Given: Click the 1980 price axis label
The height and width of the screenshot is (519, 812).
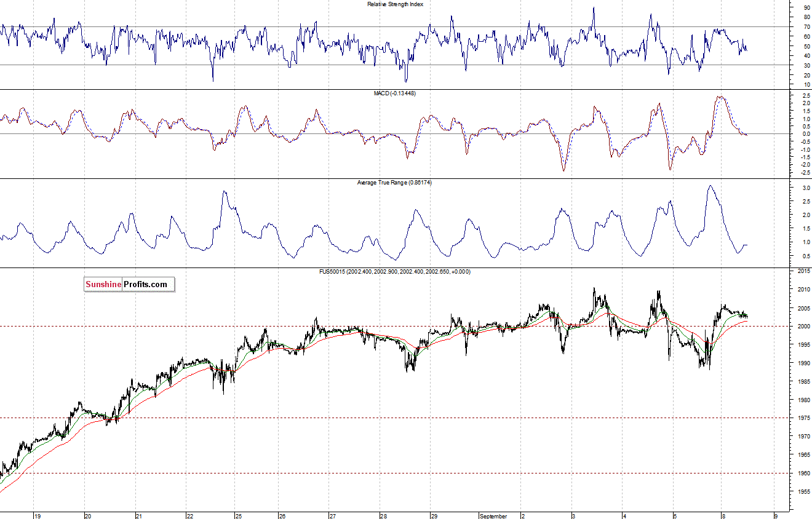Looking at the screenshot, I should pos(803,400).
